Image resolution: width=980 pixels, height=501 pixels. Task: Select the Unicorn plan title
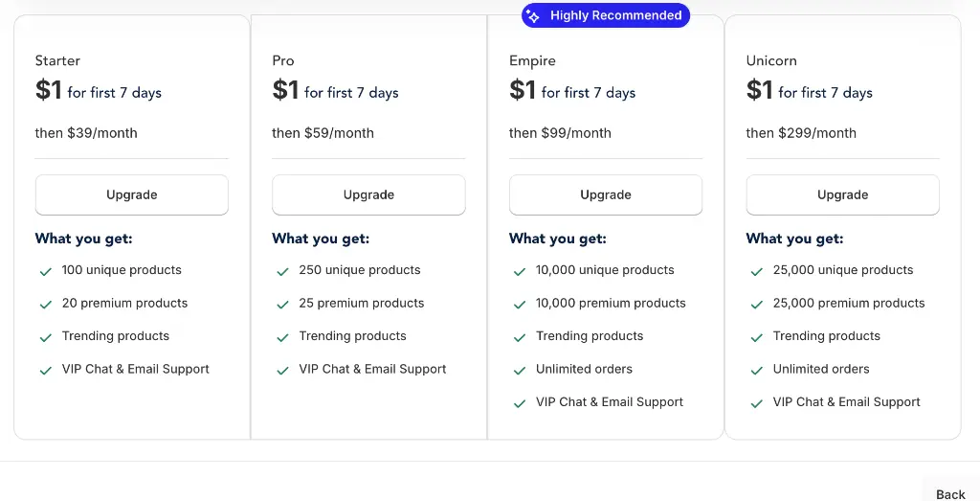click(771, 60)
